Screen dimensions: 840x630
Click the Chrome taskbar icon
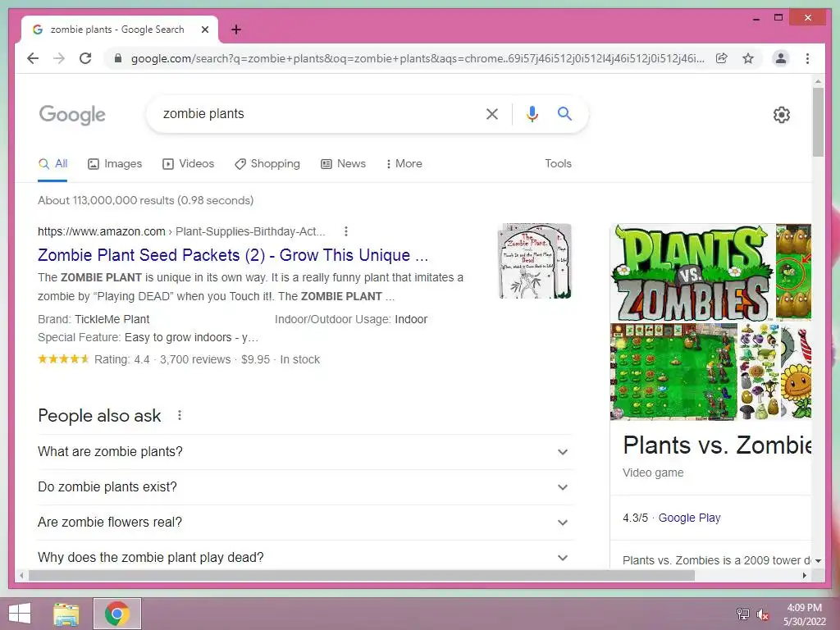point(117,614)
